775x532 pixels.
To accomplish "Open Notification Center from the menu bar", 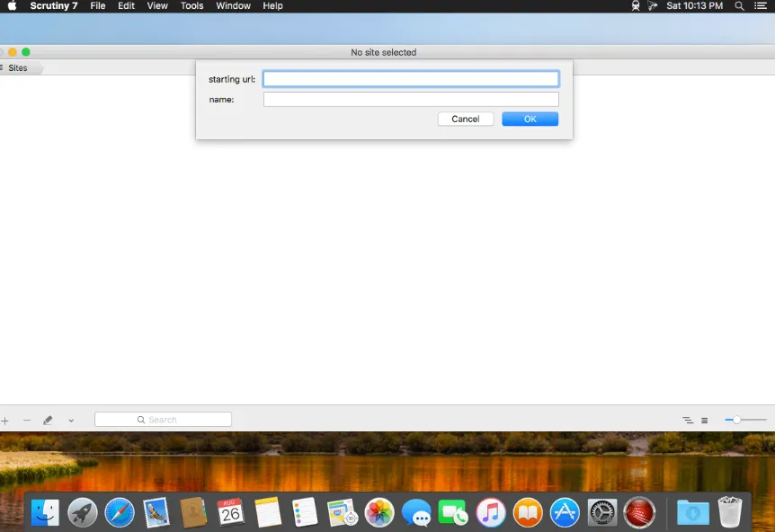I will (761, 6).
